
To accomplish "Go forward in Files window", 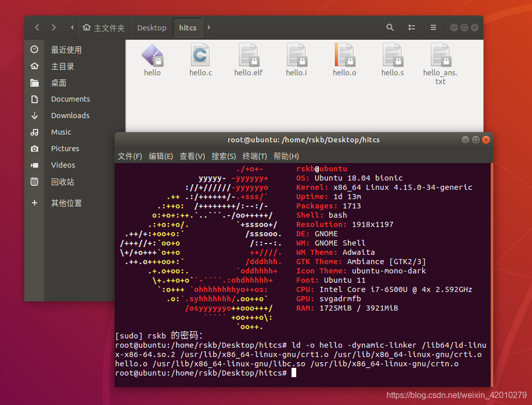I will click(54, 27).
